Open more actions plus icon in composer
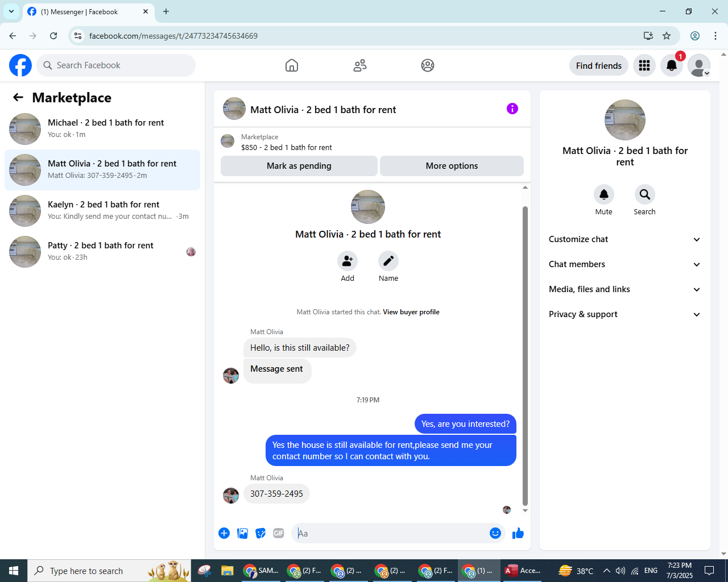Viewport: 728px width, 582px height. coord(224,533)
